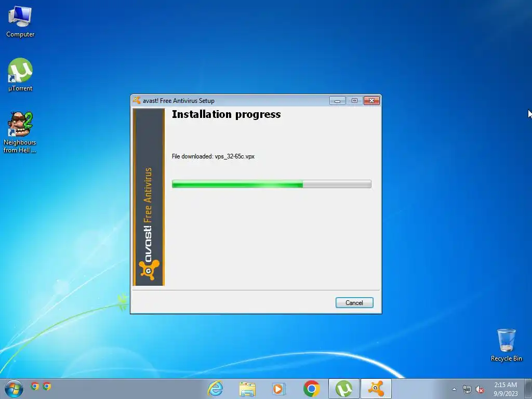This screenshot has width=532, height=399.
Task: Click the installation progress bar
Action: tap(271, 184)
